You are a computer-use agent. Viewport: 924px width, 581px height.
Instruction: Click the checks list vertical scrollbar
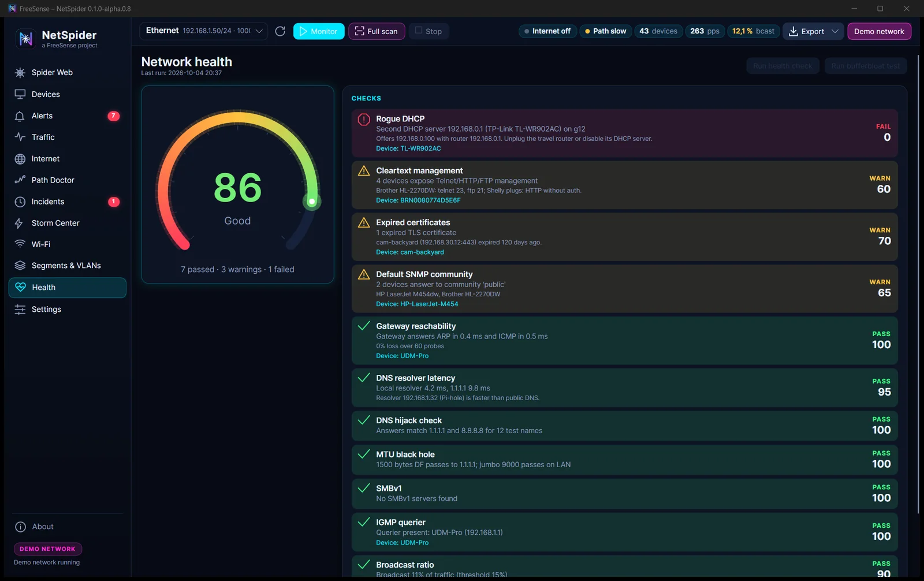pos(918,285)
